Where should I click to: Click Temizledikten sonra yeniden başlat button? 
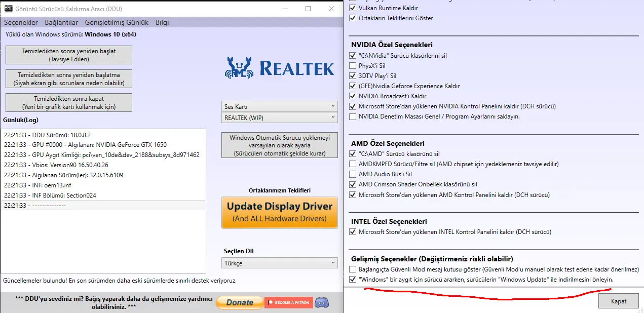click(x=69, y=55)
